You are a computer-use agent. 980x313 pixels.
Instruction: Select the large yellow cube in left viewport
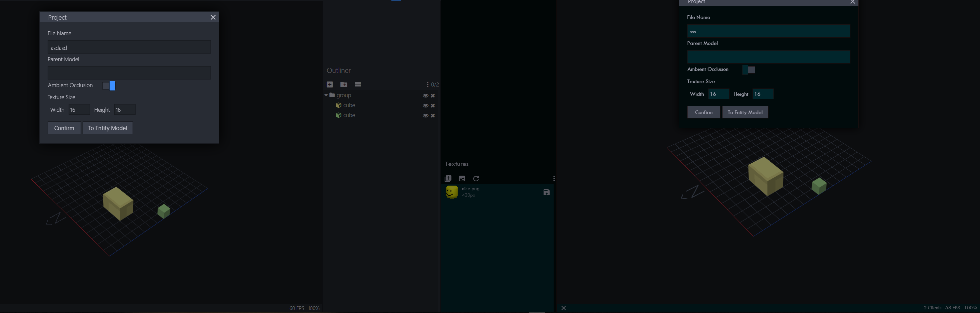click(118, 204)
